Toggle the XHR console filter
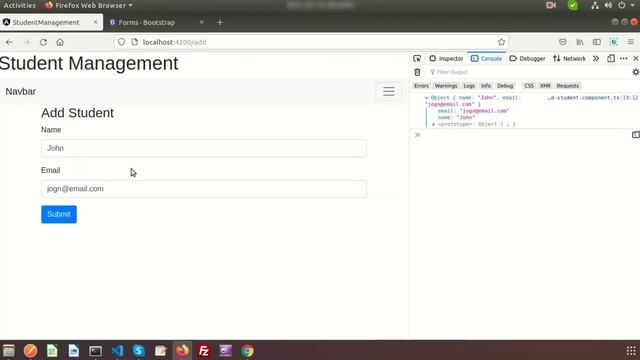Viewport: 640px width, 360px height. point(545,86)
